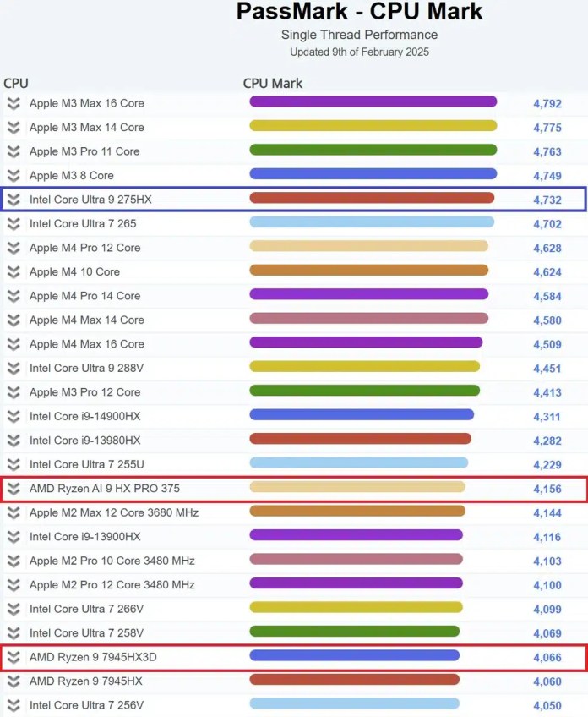Expand the Apple M3 Max 14 Core row
Screen dimensions: 588x717
click(14, 128)
